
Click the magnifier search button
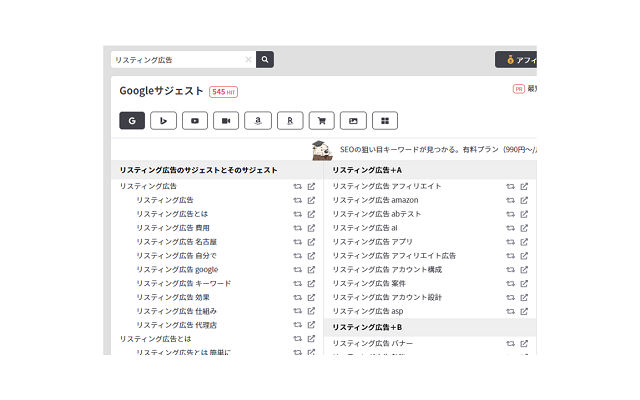265,60
